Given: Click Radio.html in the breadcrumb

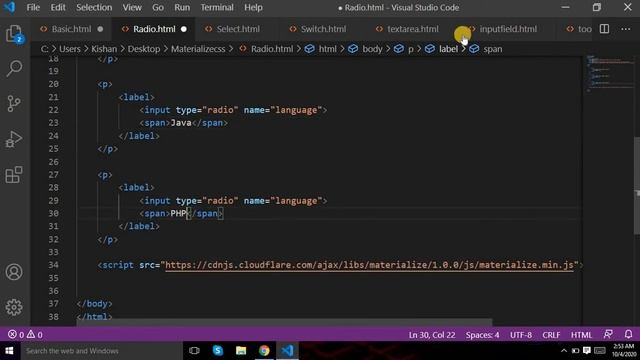Looking at the screenshot, I should tap(272, 49).
